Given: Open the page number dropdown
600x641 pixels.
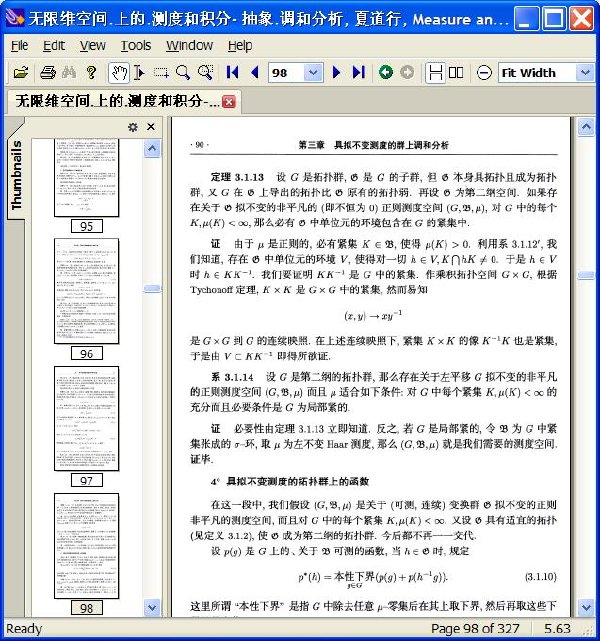Looking at the screenshot, I should 313,73.
